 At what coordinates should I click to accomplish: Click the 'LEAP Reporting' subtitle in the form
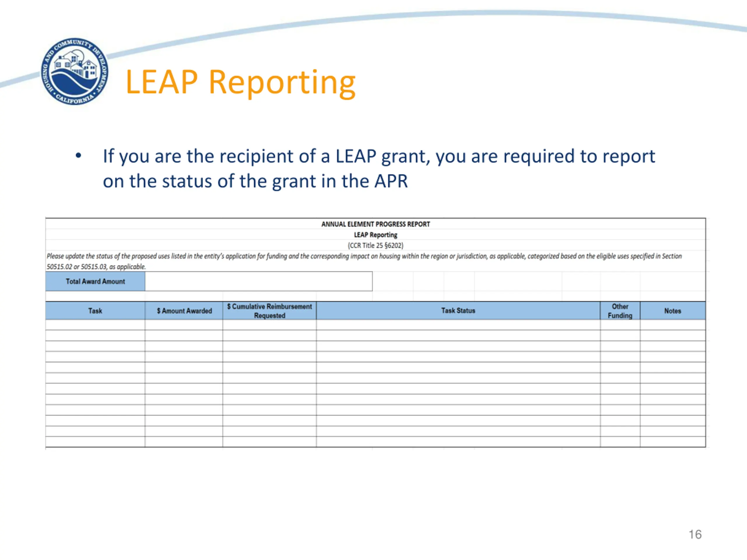(376, 235)
